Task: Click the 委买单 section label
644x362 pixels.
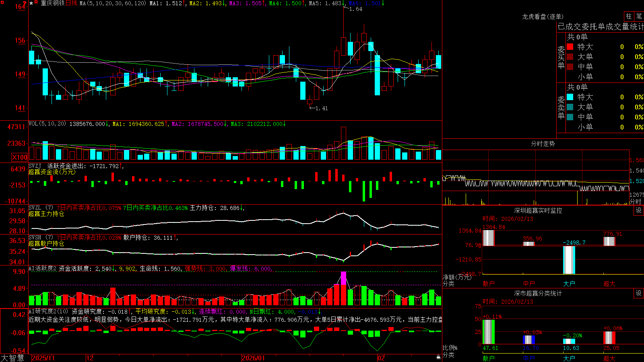Action: click(x=561, y=58)
